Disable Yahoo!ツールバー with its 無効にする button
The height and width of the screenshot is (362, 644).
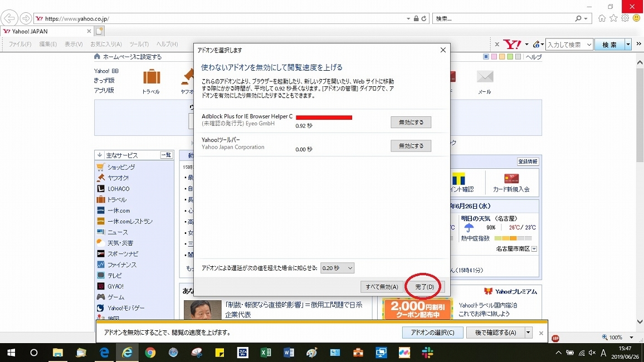pos(411,146)
